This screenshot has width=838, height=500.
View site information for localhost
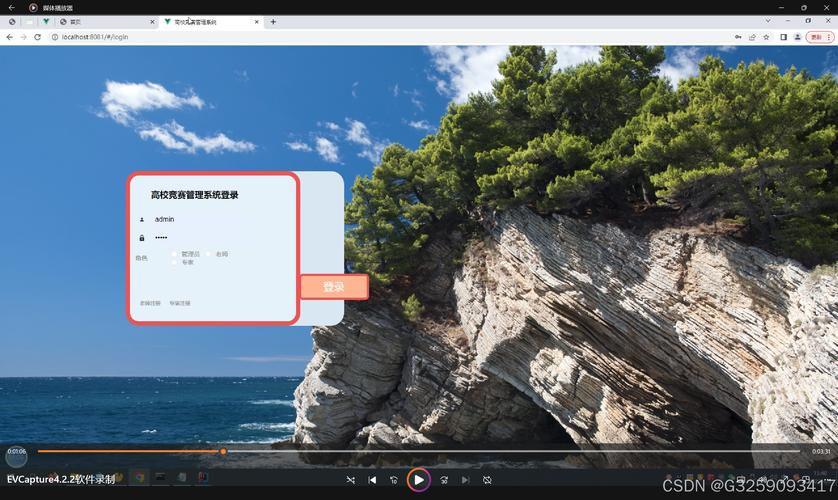pos(55,37)
